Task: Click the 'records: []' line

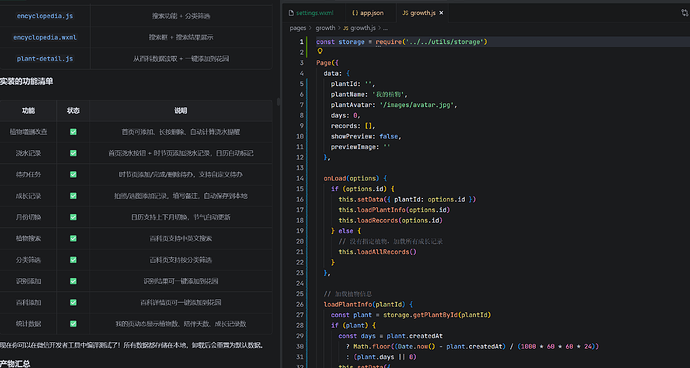Action: [353, 126]
